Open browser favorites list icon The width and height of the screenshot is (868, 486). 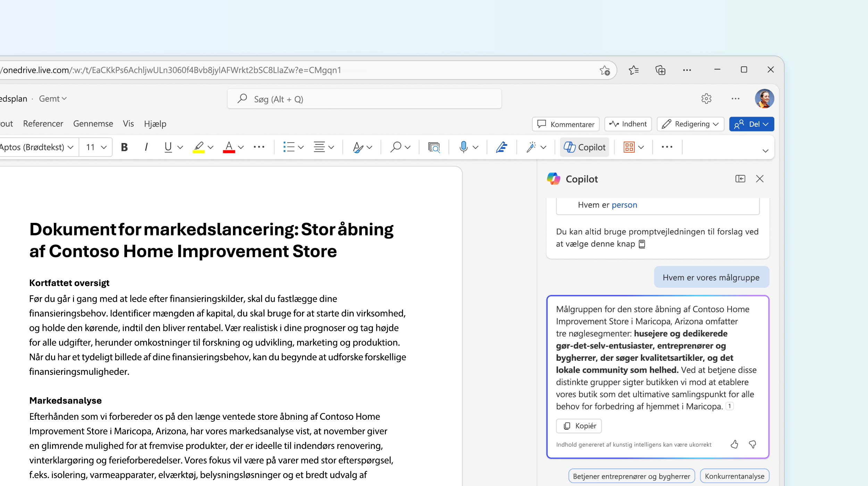634,70
